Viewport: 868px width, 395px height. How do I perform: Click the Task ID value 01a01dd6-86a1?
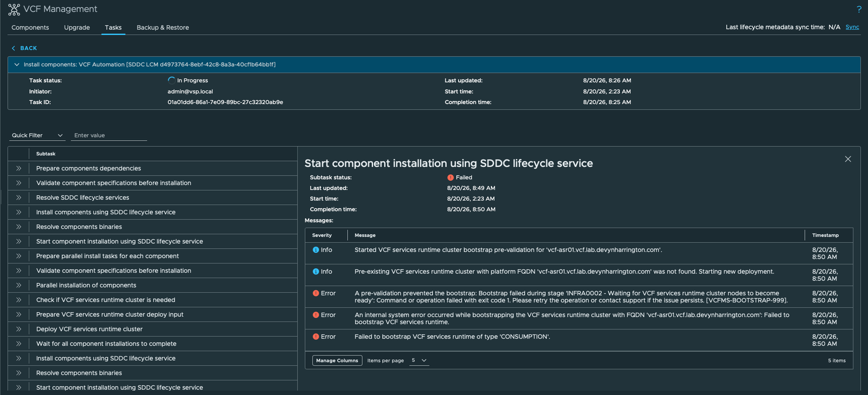225,102
